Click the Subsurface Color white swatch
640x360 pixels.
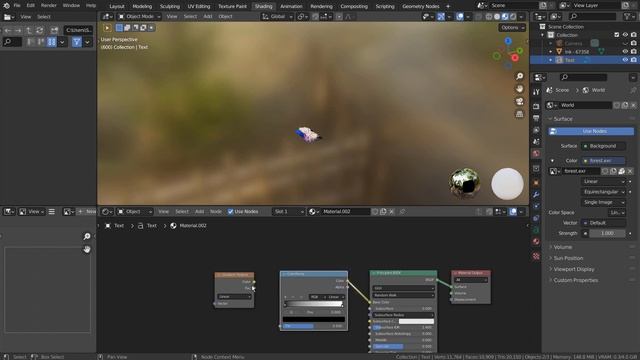[x=416, y=321]
